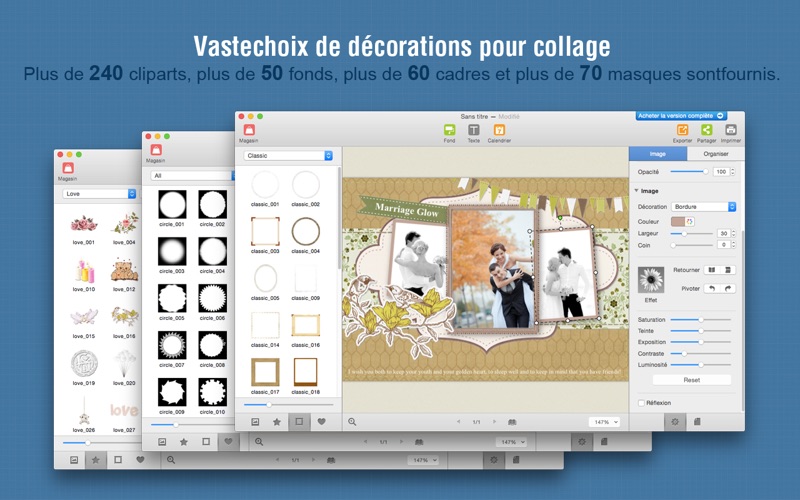This screenshot has width=800, height=500.
Task: Click the rotate right Pivoter icon
Action: (x=728, y=289)
